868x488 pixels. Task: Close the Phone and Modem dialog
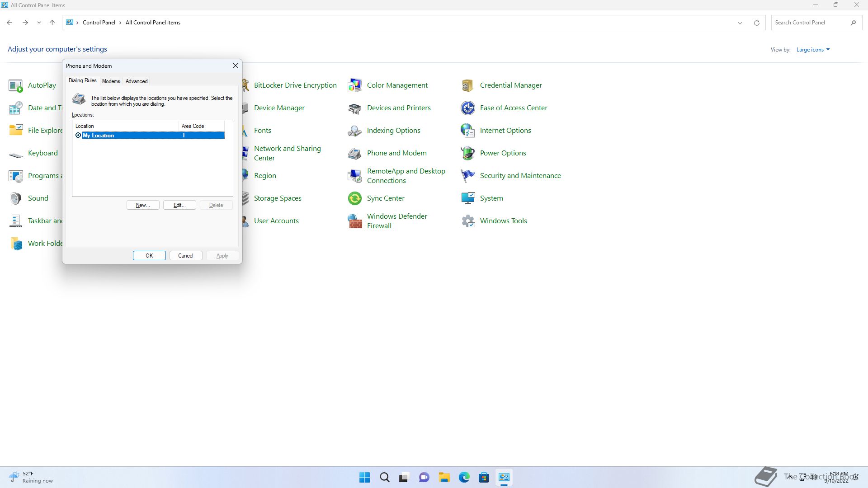pos(236,66)
